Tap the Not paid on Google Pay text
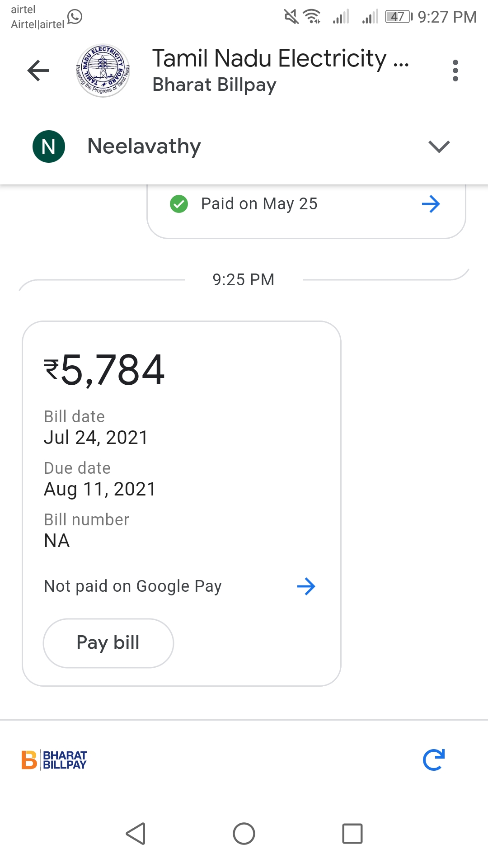 pyautogui.click(x=133, y=586)
